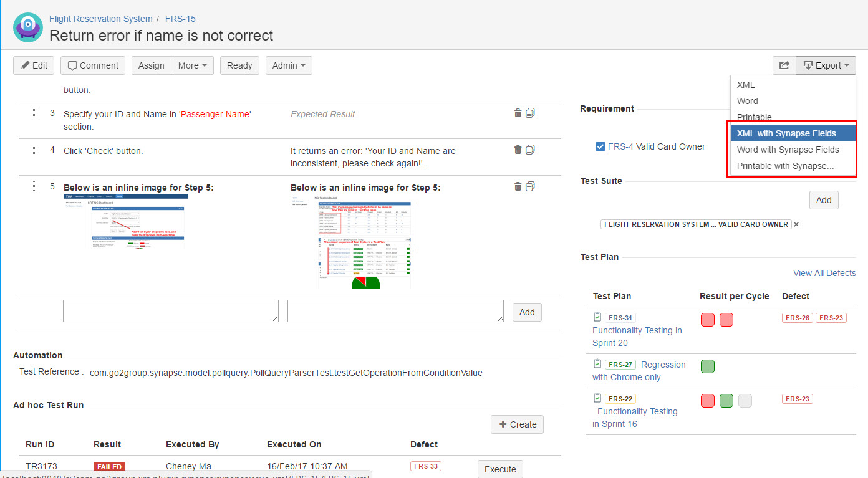Click the green result box for FRS-22
The height and width of the screenshot is (478, 868).
click(726, 401)
